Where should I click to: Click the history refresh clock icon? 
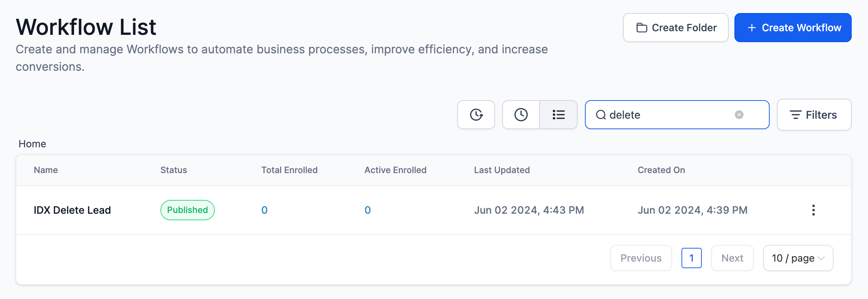point(476,115)
